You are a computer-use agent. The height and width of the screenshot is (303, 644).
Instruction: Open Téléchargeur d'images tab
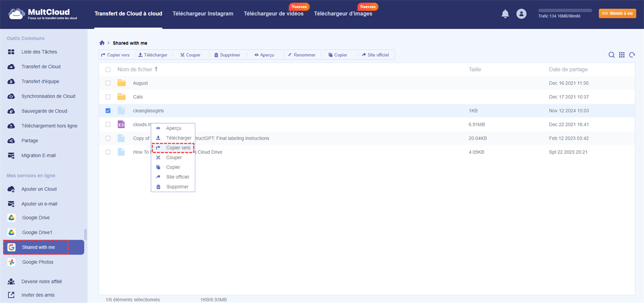point(343,14)
